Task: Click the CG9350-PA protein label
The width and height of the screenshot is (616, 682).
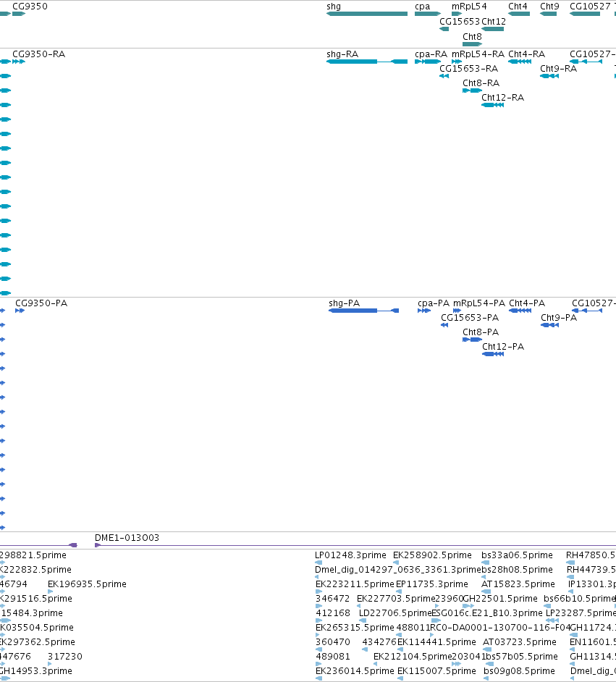Action: (41, 303)
